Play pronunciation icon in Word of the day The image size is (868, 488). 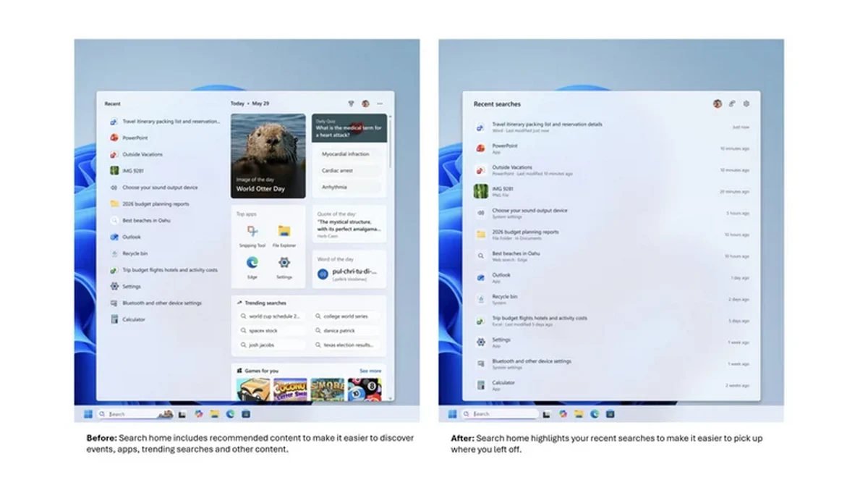(x=323, y=274)
